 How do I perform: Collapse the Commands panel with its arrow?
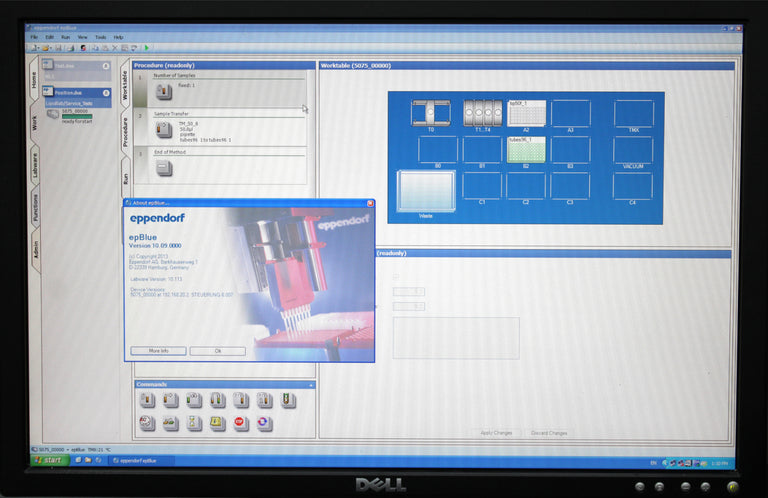[x=310, y=384]
